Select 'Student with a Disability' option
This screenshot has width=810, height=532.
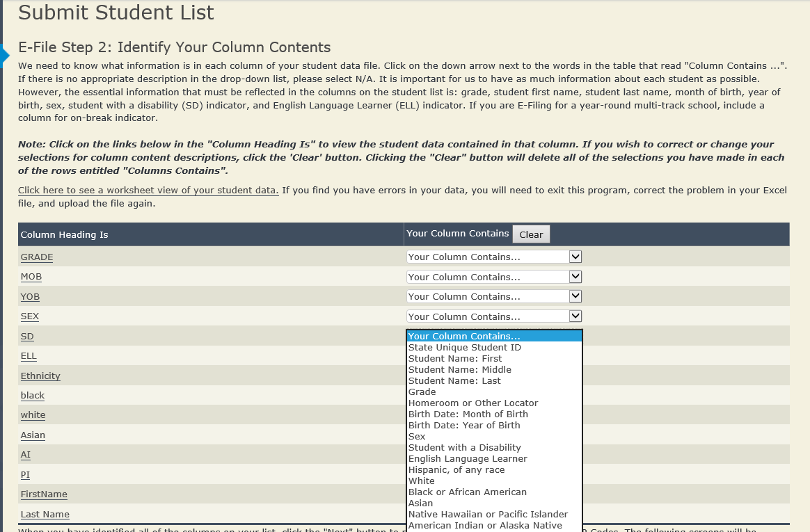(464, 448)
